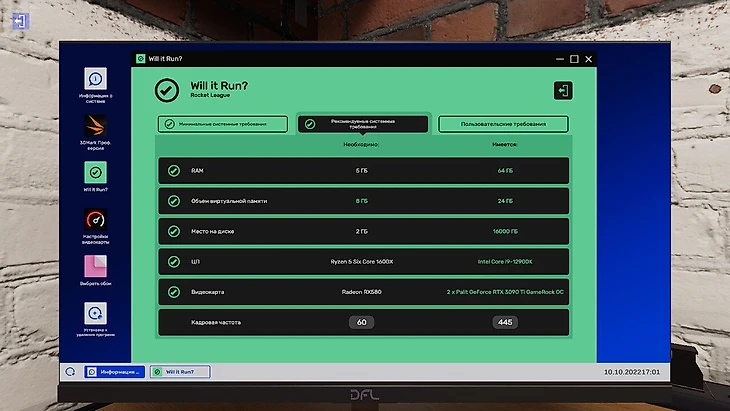This screenshot has height=411, width=730.
Task: Close the Will it Run? window
Action: (x=588, y=59)
